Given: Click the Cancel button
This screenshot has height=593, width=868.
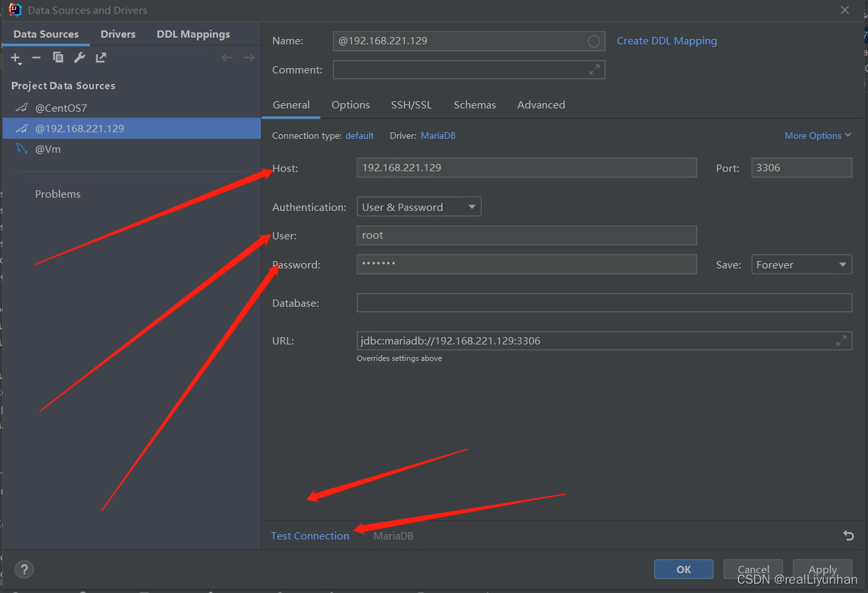Looking at the screenshot, I should pos(753,569).
